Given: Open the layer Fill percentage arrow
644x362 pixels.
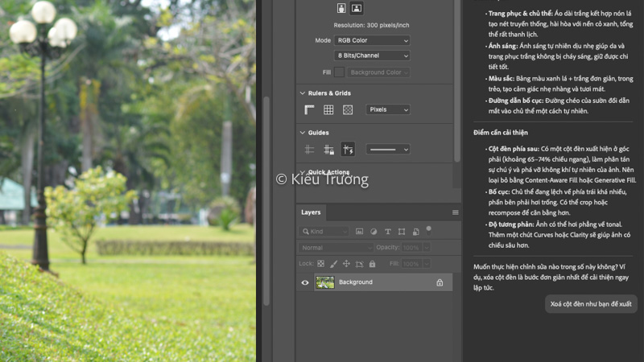Looking at the screenshot, I should tap(427, 264).
